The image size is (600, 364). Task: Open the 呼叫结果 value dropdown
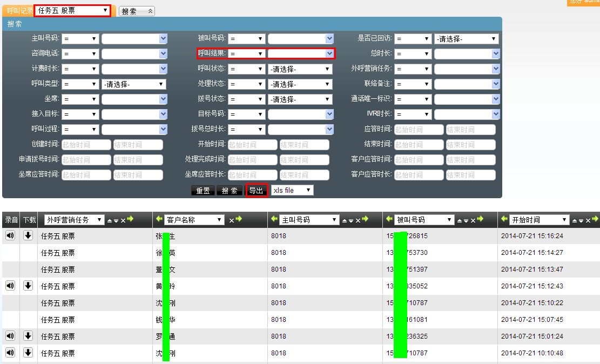pos(300,53)
